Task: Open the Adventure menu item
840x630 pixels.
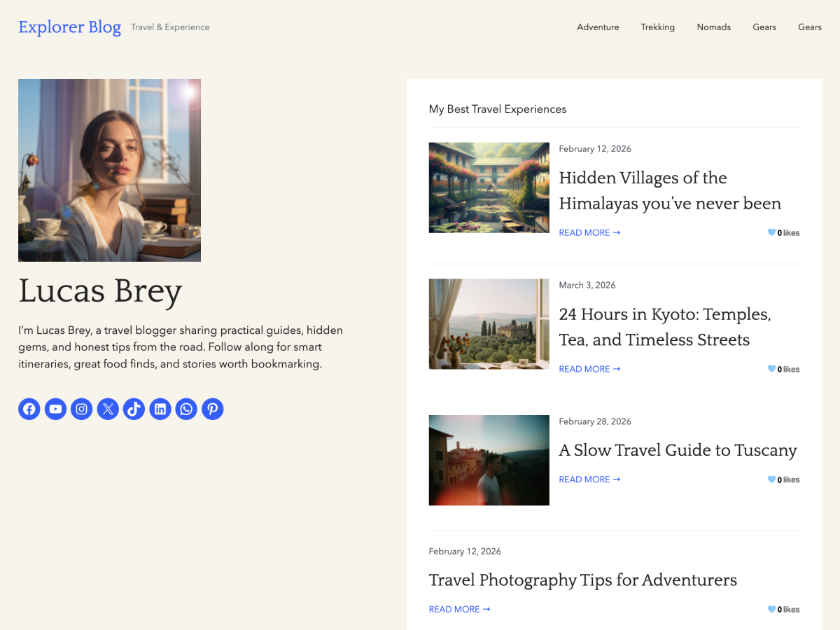Action: click(x=598, y=27)
